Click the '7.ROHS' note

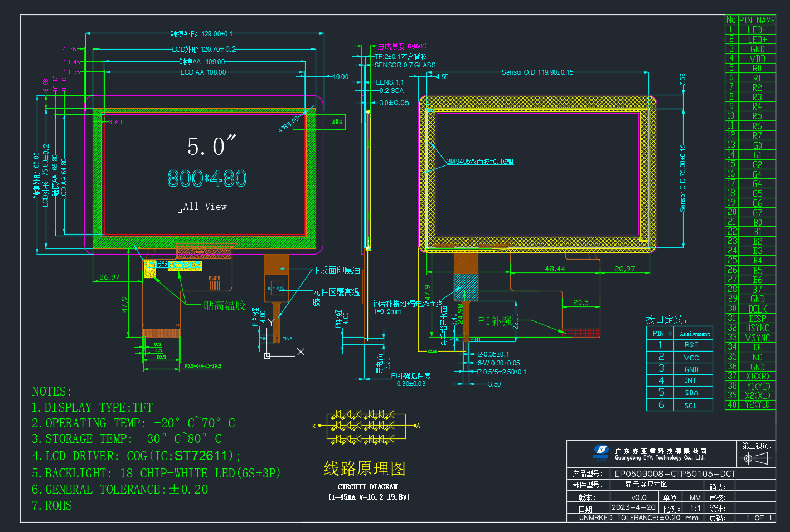click(x=52, y=506)
